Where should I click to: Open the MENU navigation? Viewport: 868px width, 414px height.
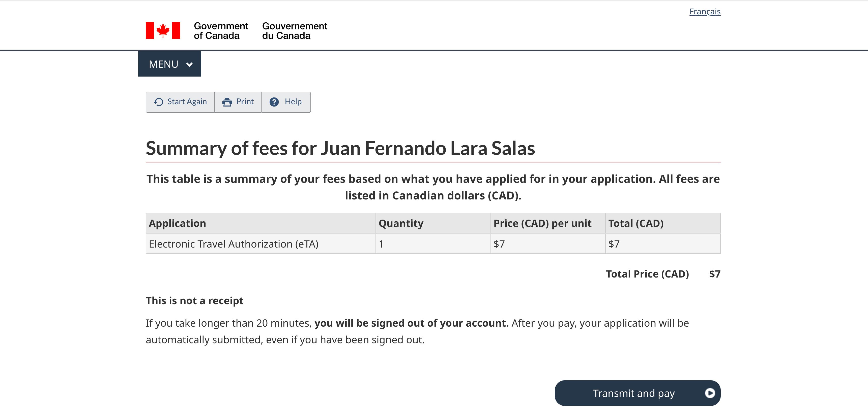click(x=164, y=64)
